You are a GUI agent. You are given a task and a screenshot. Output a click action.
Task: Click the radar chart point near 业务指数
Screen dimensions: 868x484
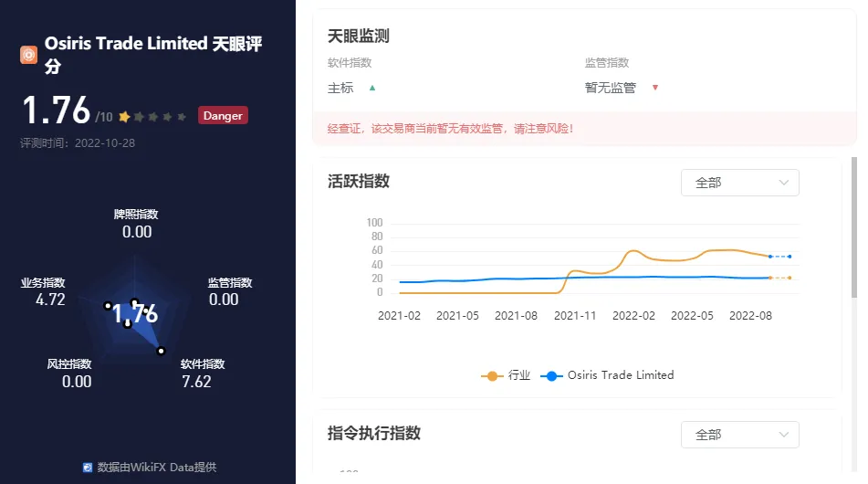(x=108, y=306)
